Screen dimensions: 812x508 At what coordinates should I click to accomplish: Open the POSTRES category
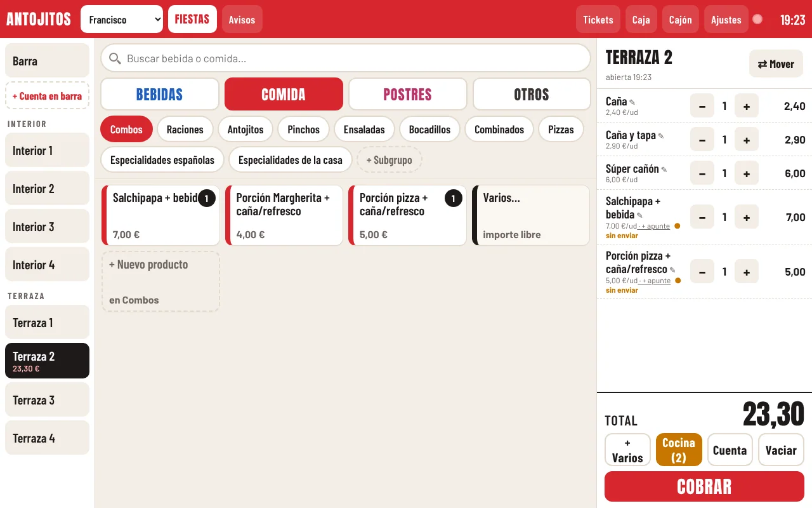(407, 94)
